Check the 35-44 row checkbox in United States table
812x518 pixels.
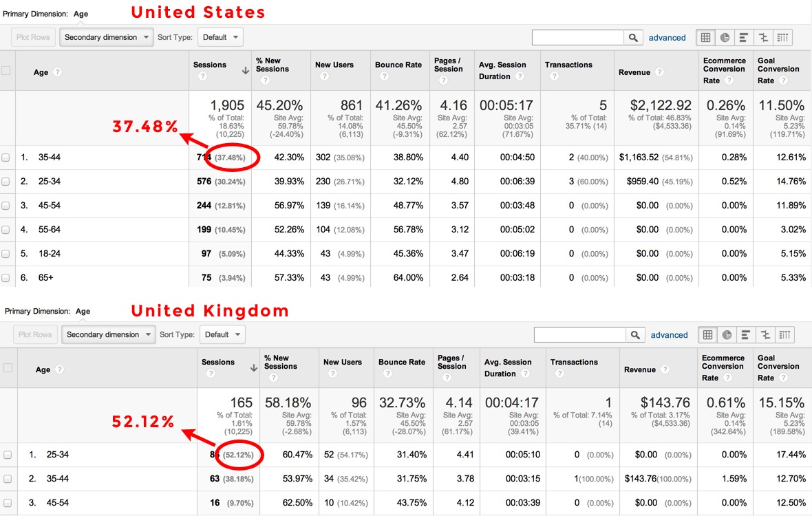tap(6, 158)
